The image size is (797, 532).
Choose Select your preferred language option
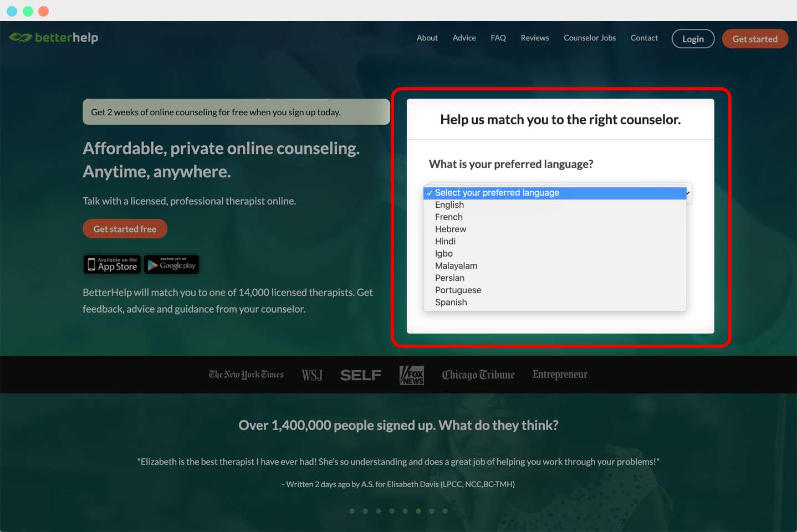(555, 193)
